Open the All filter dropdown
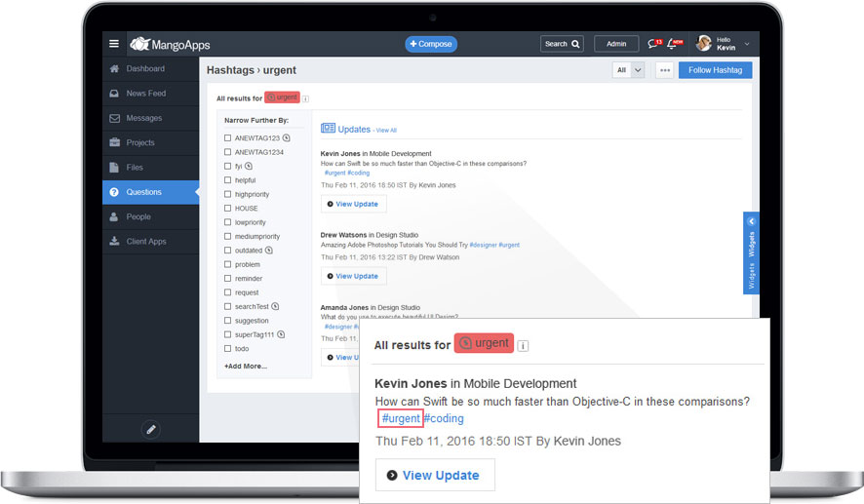 point(628,70)
